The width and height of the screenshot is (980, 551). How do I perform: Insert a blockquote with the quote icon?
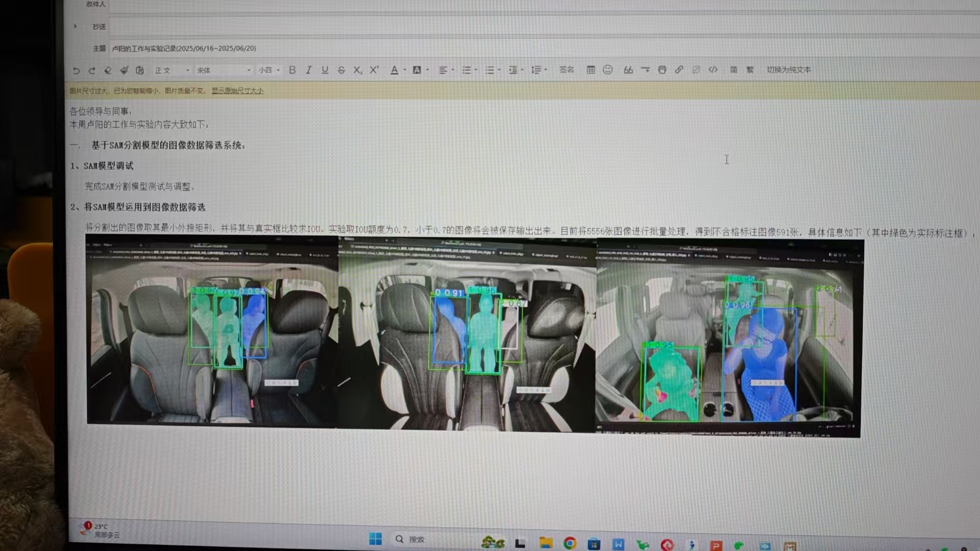[628, 70]
